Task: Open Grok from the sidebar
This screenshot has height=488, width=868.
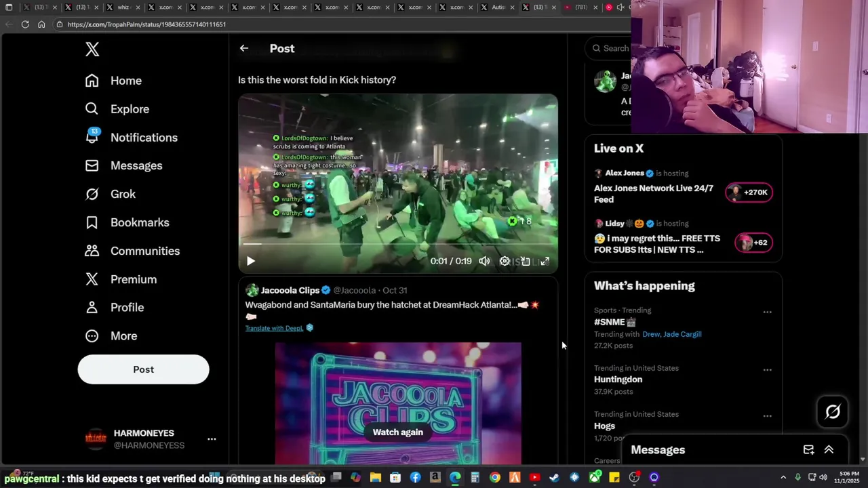Action: [x=110, y=194]
